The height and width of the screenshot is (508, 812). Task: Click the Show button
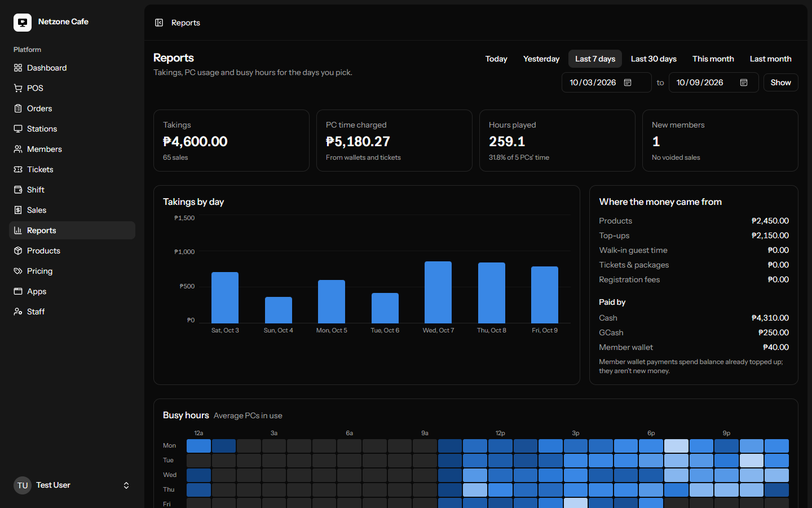(x=781, y=82)
